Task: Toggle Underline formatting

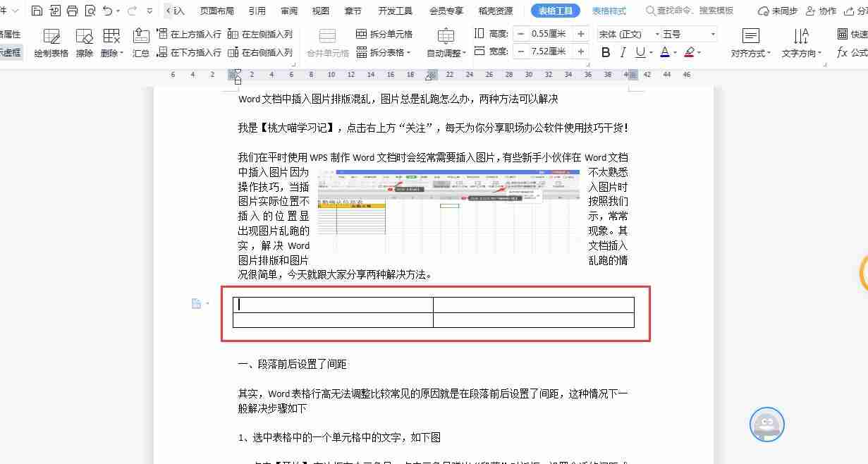Action: pos(640,52)
